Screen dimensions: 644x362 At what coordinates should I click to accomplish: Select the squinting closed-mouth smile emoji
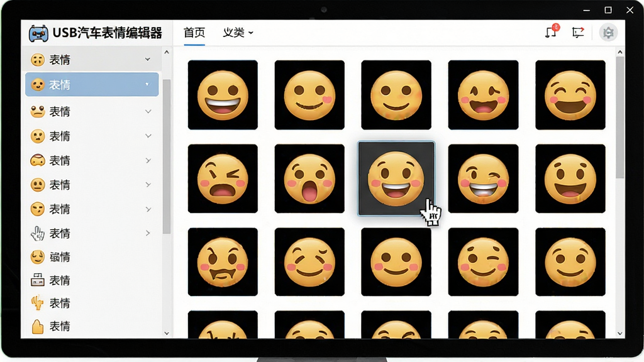tap(309, 262)
